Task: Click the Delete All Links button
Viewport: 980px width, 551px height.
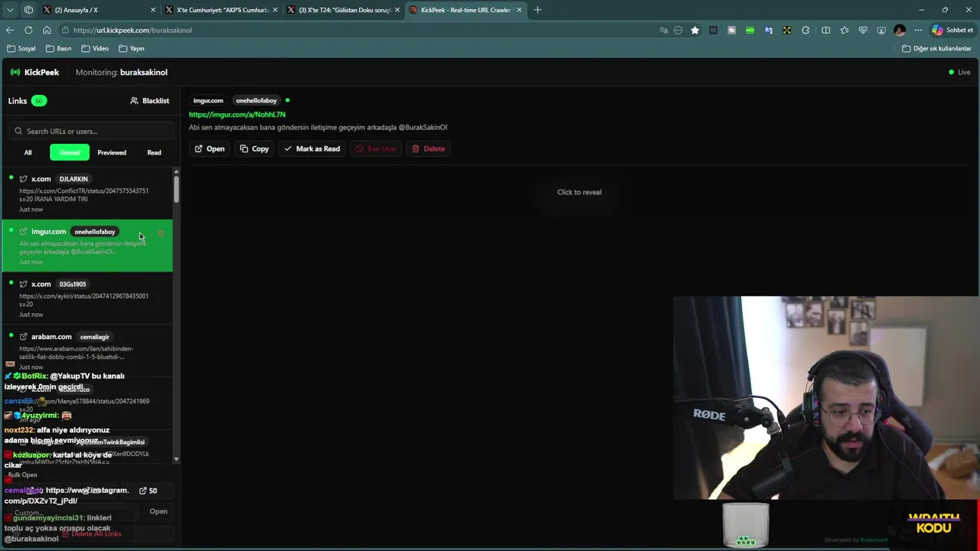Action: click(91, 533)
